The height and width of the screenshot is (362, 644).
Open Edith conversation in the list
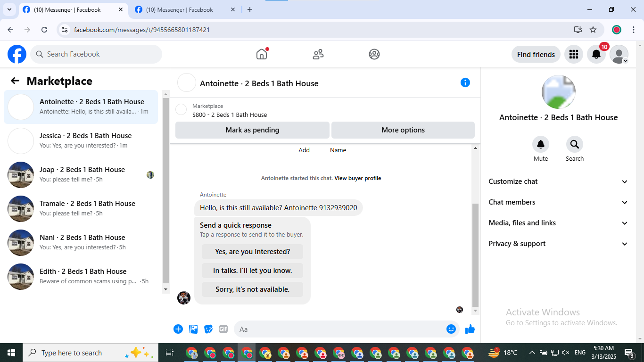pos(81,277)
